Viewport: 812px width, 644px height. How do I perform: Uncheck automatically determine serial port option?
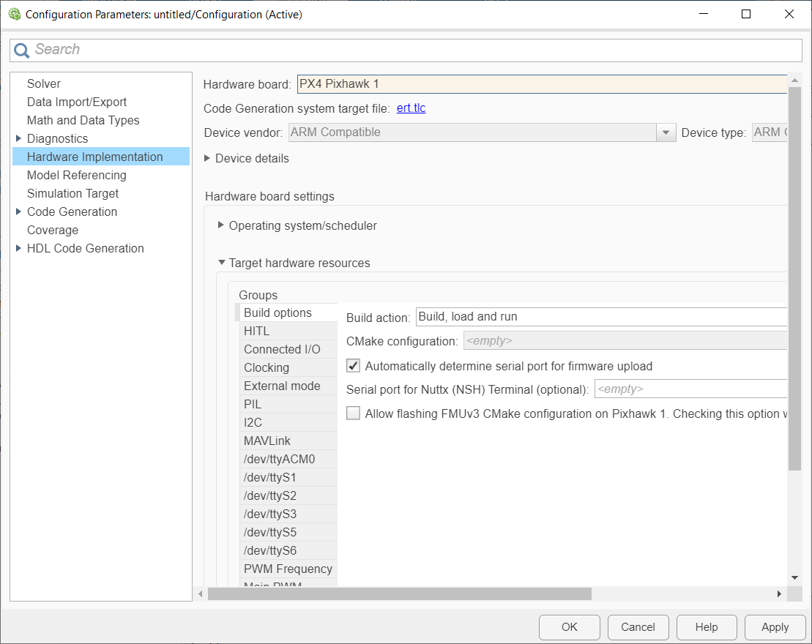353,365
